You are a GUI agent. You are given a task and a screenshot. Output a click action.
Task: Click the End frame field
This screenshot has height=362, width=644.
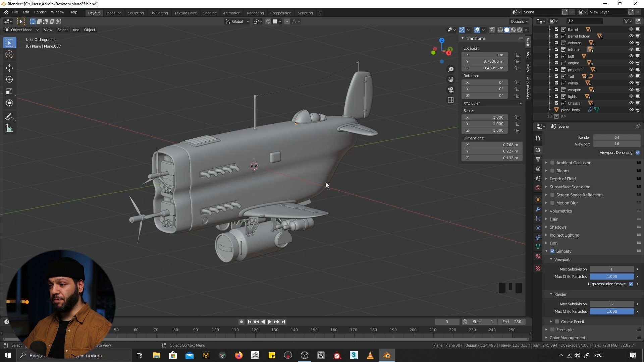click(x=512, y=322)
